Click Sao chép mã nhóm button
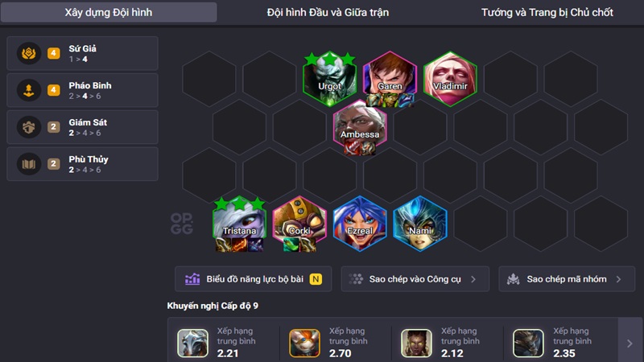This screenshot has height=362, width=644. click(567, 279)
